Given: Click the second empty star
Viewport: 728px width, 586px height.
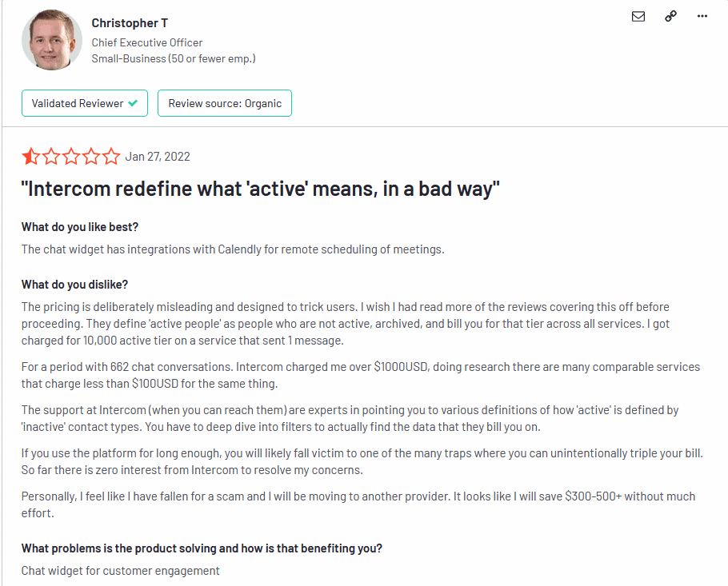Looking at the screenshot, I should click(x=51, y=157).
